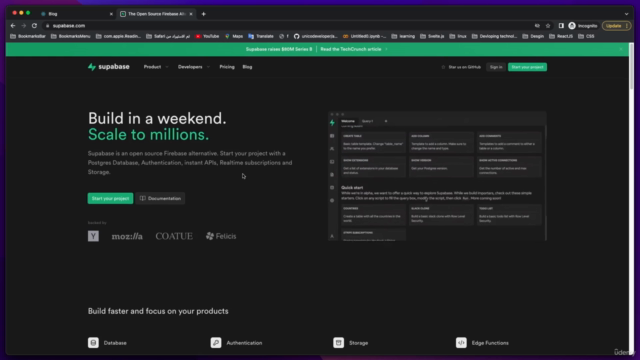Open the Untitled0.ipynb Colab bookmark

(364, 36)
